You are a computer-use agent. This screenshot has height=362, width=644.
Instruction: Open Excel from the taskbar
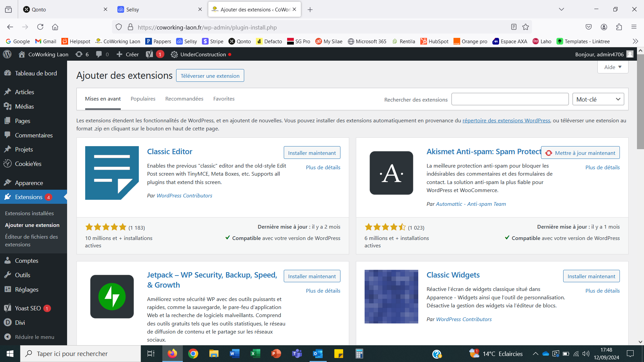click(255, 354)
